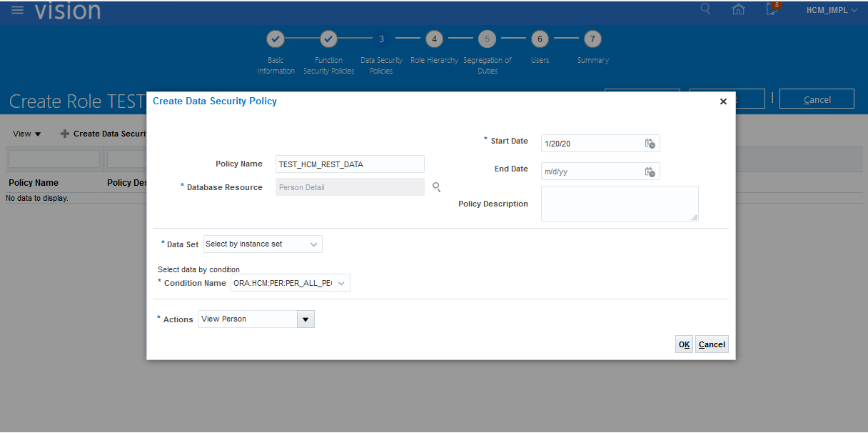Viewport: 868px width, 433px height.
Task: Open the End Date calendar picker
Action: tap(650, 171)
